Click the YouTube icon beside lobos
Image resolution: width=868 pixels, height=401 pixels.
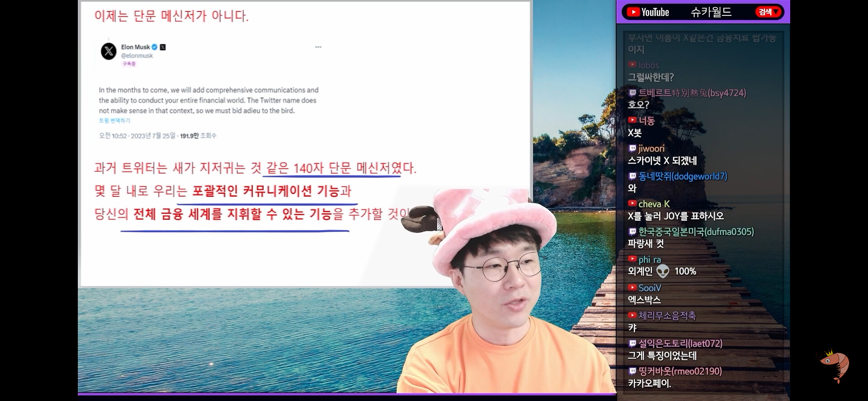coord(632,65)
